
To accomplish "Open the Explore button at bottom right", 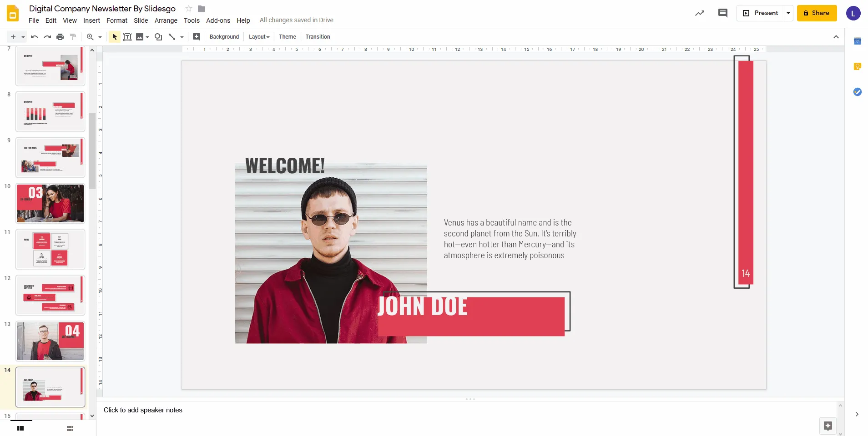I will [828, 426].
